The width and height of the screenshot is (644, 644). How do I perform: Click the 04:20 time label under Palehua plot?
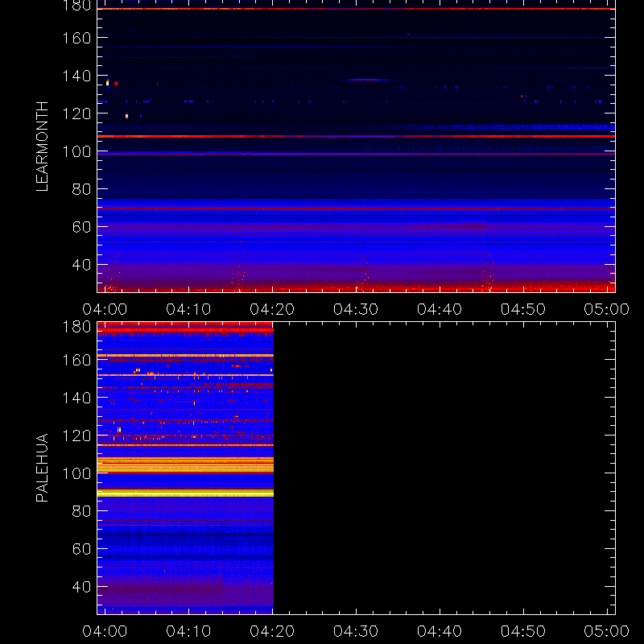click(272, 631)
